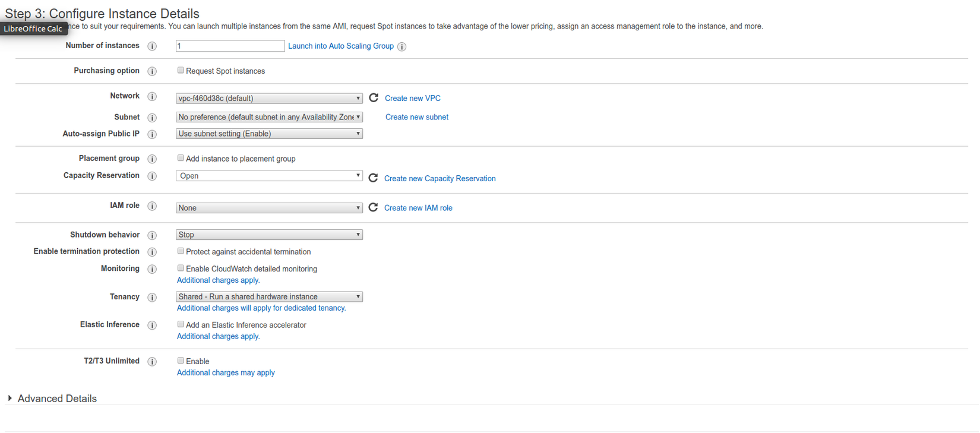This screenshot has width=980, height=433.
Task: Open the Tenancy dropdown
Action: [x=269, y=296]
